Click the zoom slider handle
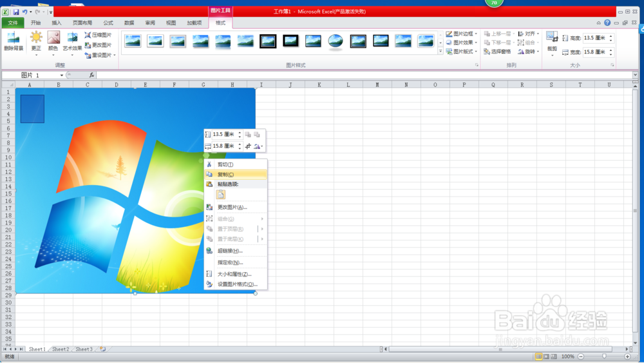Viewport: 644px width, 363px height. point(604,357)
